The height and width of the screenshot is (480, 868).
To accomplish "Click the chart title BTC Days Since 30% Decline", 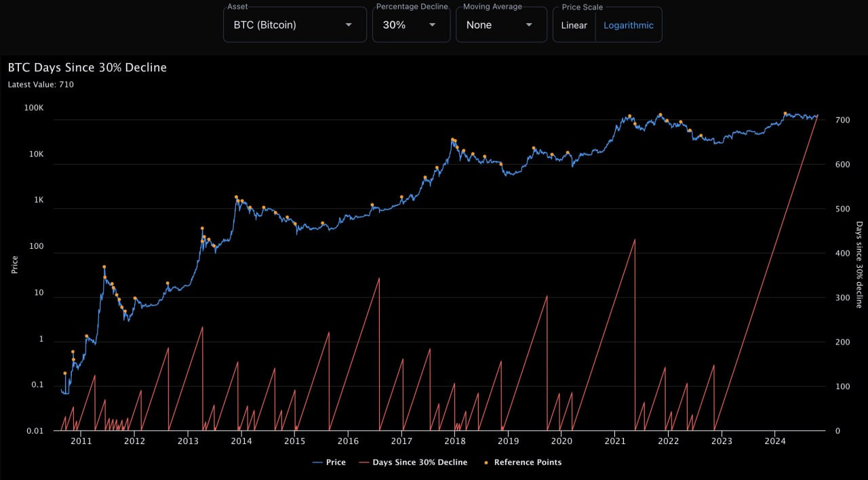I will [x=87, y=68].
